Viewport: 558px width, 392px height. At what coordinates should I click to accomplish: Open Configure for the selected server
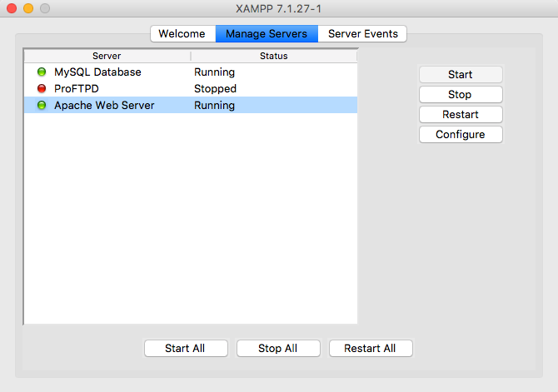point(461,135)
